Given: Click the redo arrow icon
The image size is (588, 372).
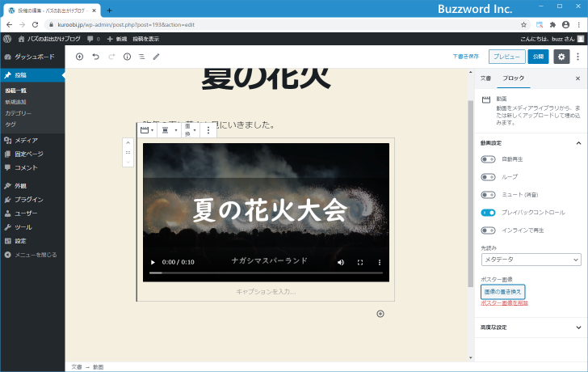Looking at the screenshot, I should [x=111, y=57].
